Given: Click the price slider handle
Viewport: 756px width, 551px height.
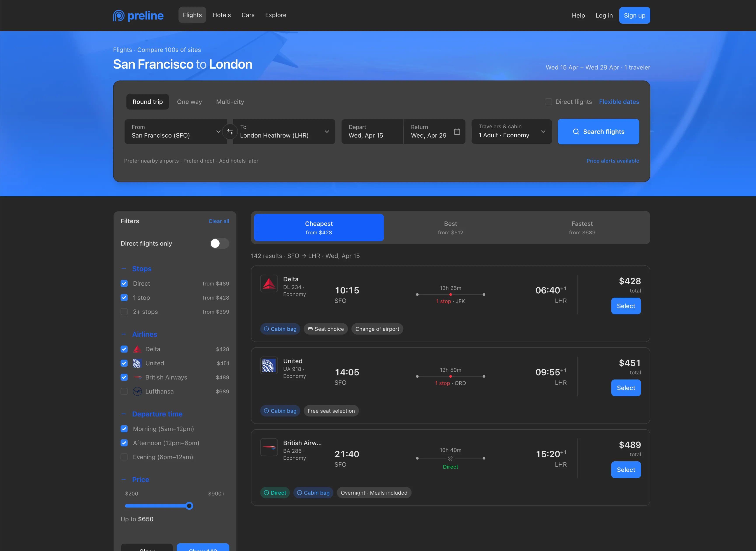Looking at the screenshot, I should pos(189,506).
